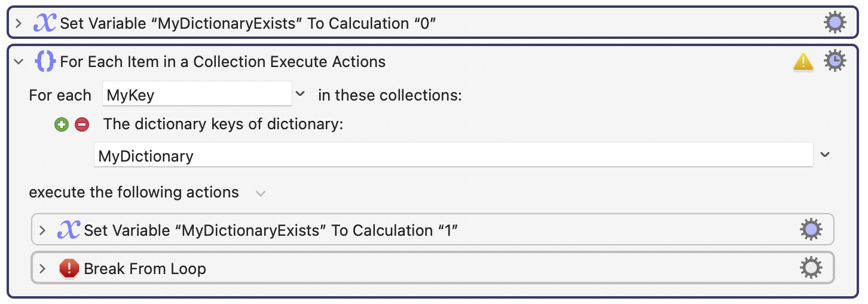
Task: Add a collection with the green plus
Action: click(x=62, y=124)
